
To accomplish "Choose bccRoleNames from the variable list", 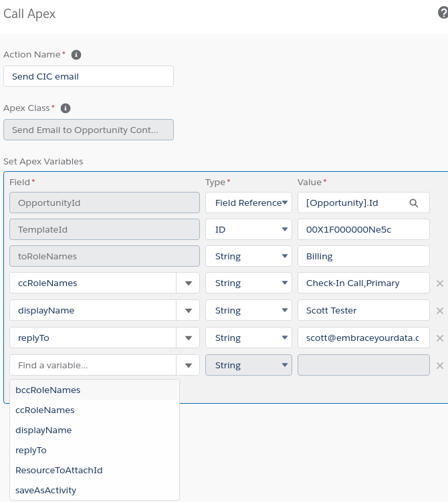I will 94,390.
